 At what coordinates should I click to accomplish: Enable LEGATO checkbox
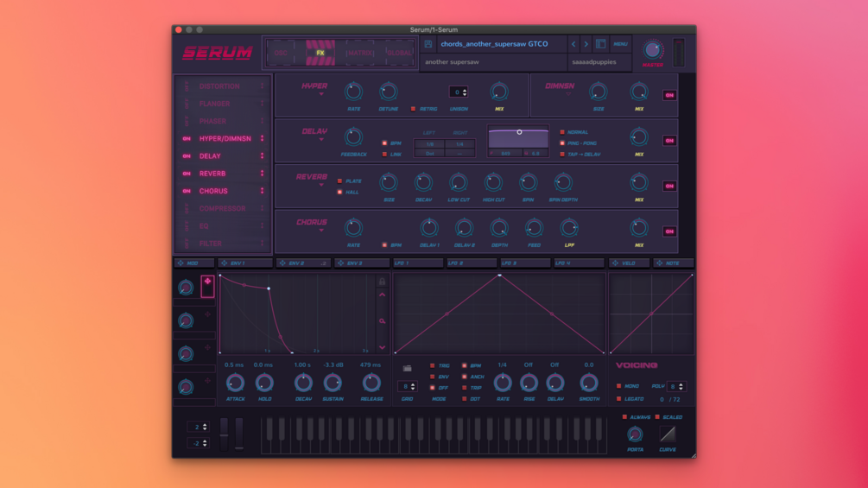(x=619, y=399)
